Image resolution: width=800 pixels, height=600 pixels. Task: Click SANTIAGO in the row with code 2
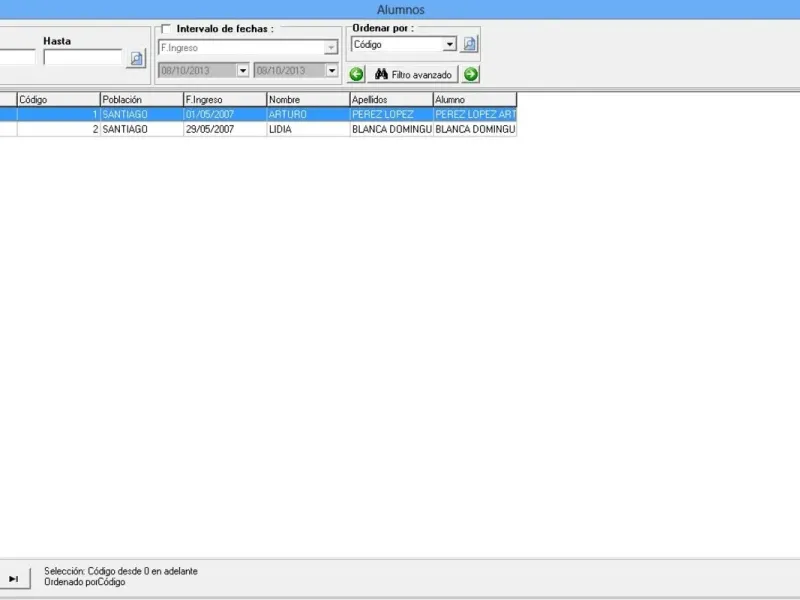(x=142, y=129)
